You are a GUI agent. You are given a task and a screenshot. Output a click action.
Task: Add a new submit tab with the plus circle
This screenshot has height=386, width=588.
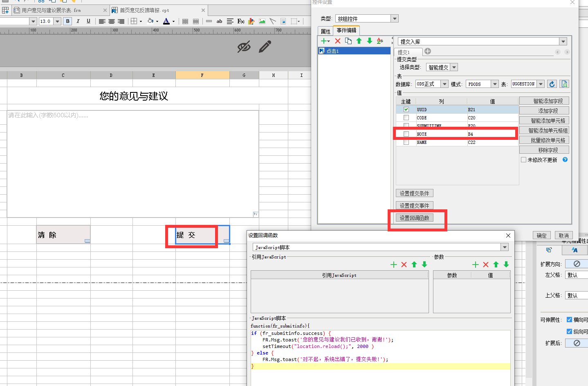tap(428, 51)
